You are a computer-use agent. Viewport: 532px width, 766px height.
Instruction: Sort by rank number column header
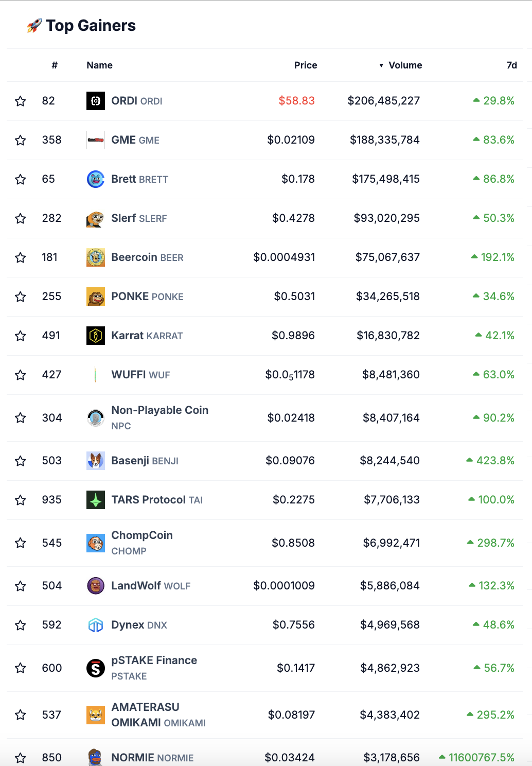[55, 65]
